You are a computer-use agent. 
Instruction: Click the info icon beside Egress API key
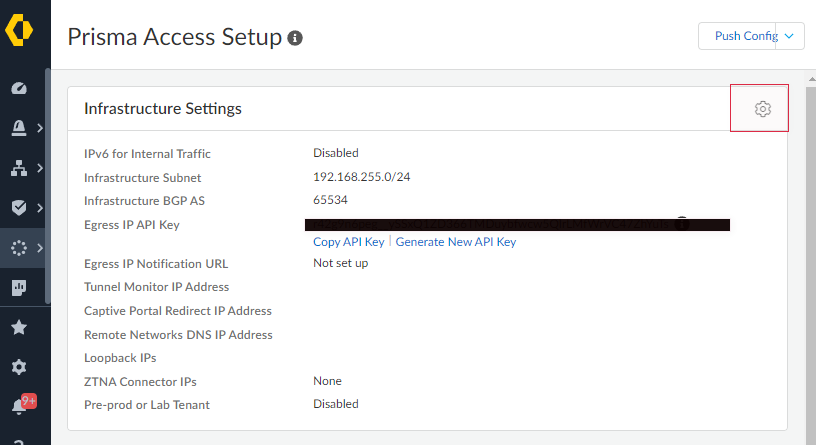(682, 223)
